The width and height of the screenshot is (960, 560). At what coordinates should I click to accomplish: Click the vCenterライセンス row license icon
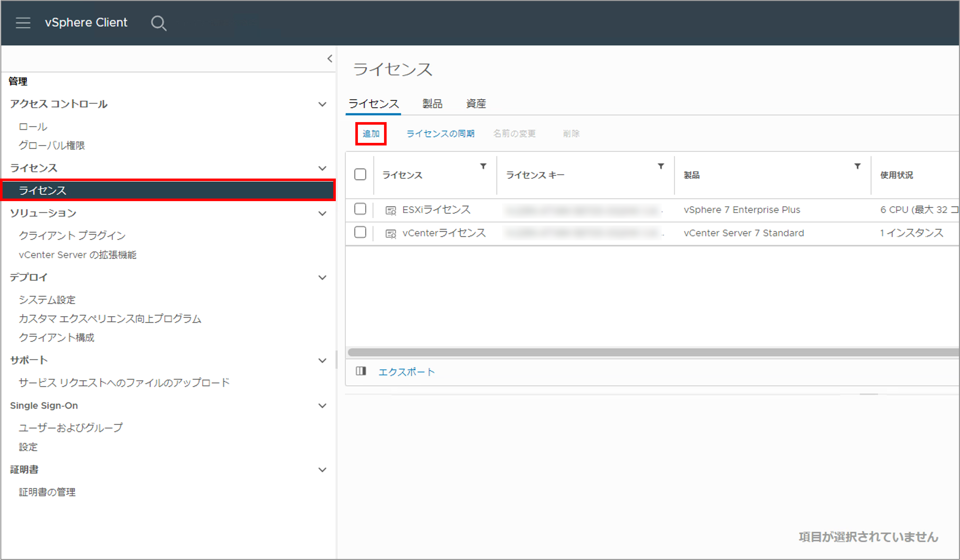coord(391,233)
